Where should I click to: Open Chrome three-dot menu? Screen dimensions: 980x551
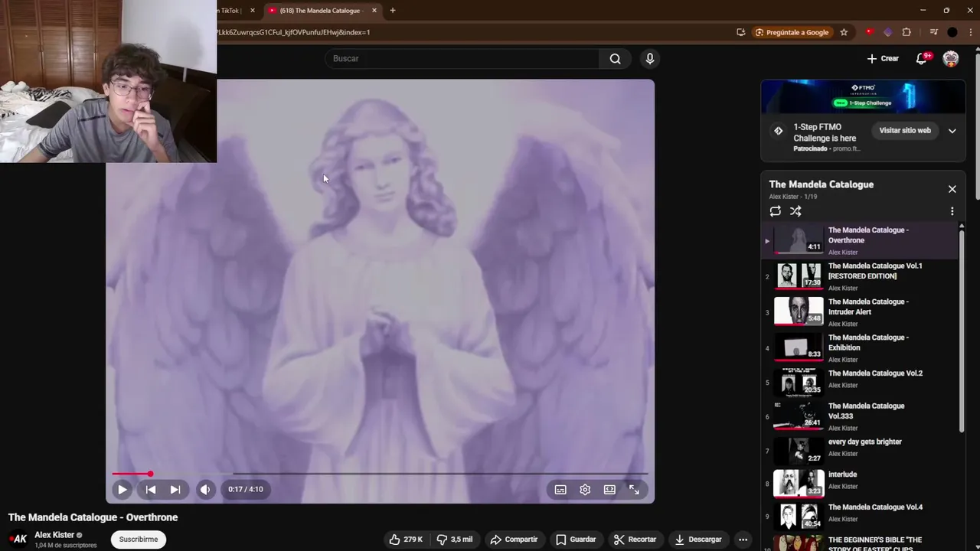point(972,32)
